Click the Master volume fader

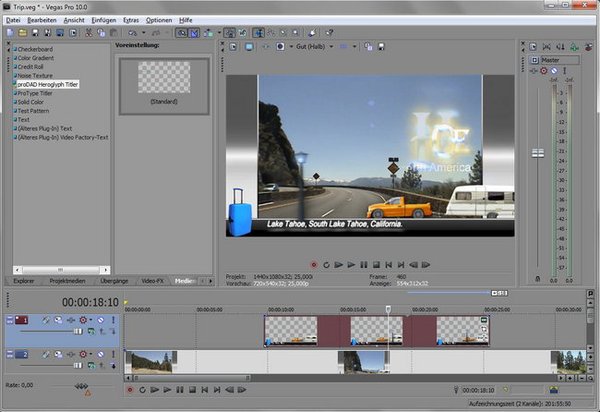pyautogui.click(x=538, y=153)
